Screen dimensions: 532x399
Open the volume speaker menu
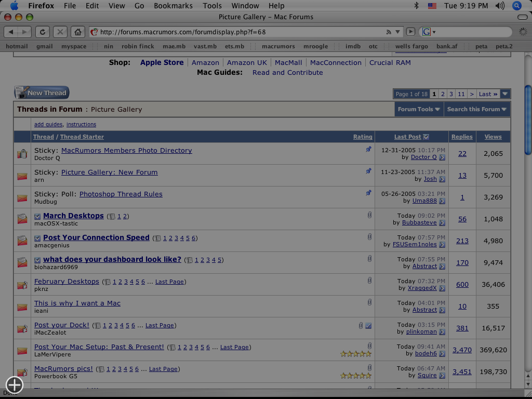[x=500, y=5]
